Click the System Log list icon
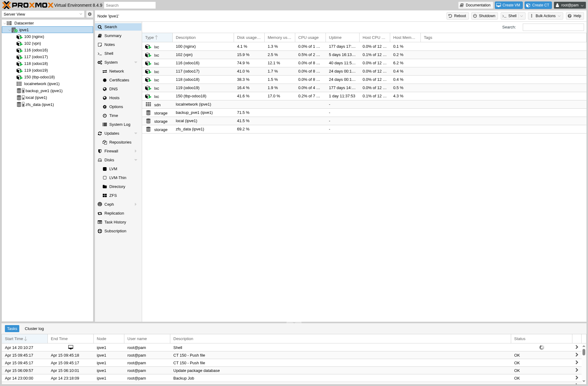 [x=105, y=125]
